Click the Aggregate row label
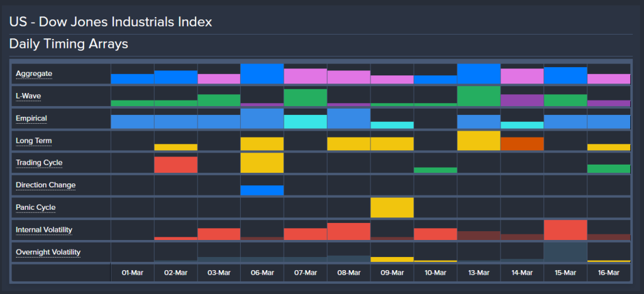 tap(34, 73)
